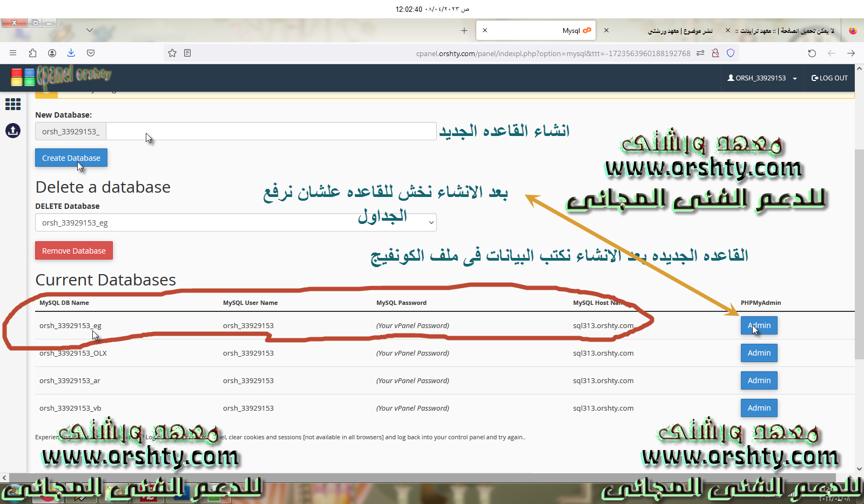864x504 pixels.
Task: Click the scrollbar up arrow
Action: pos(859,69)
